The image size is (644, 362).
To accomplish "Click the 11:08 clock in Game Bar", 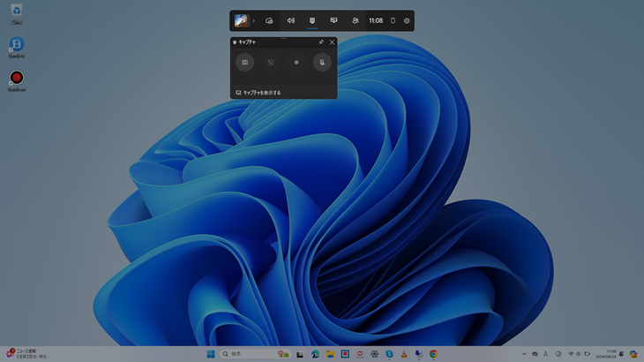I will 376,20.
